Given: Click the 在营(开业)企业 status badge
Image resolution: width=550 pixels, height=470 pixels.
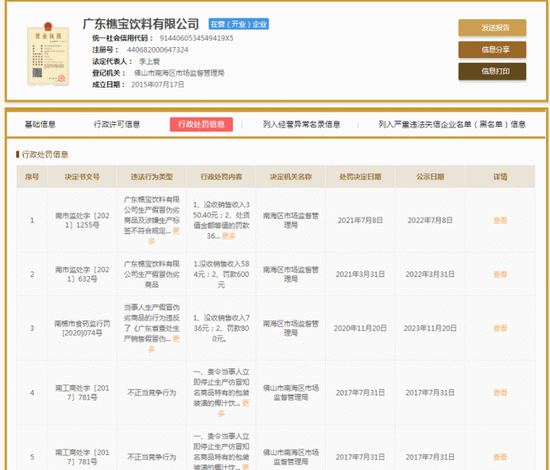Looking at the screenshot, I should [239, 24].
